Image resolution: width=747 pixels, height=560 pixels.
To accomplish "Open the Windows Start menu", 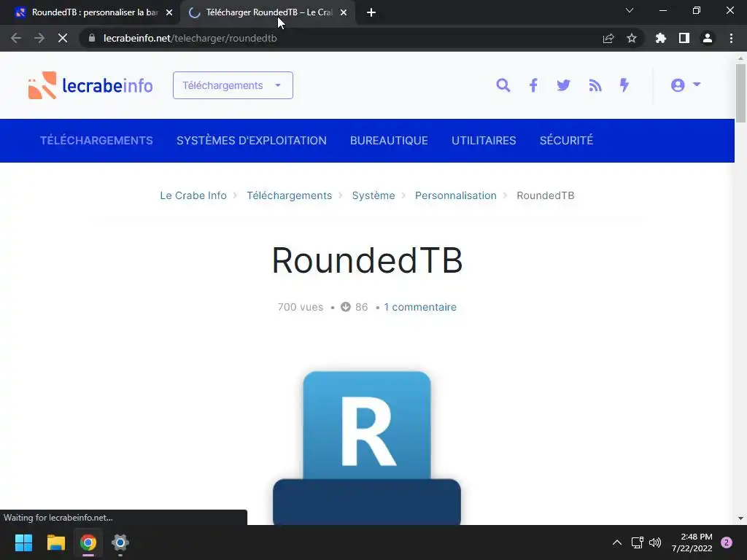I will coord(23,542).
